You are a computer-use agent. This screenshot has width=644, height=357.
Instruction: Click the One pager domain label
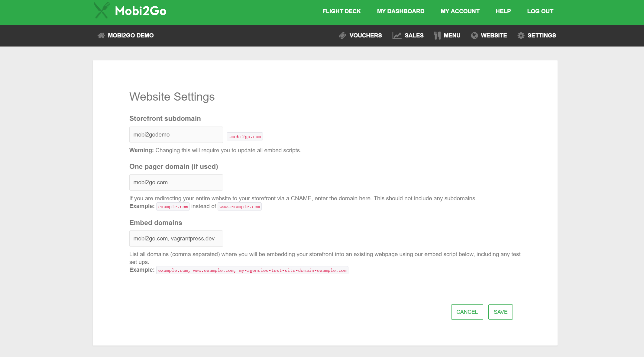(x=173, y=166)
